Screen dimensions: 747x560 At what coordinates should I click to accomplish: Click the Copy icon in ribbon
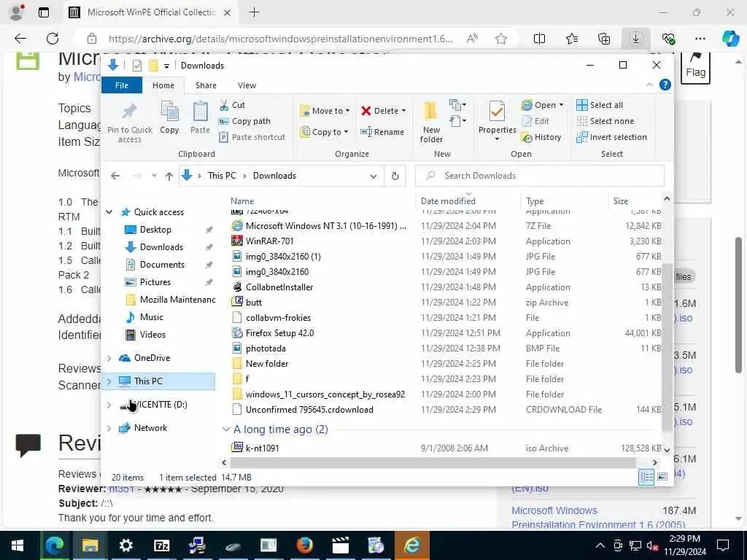pos(169,112)
